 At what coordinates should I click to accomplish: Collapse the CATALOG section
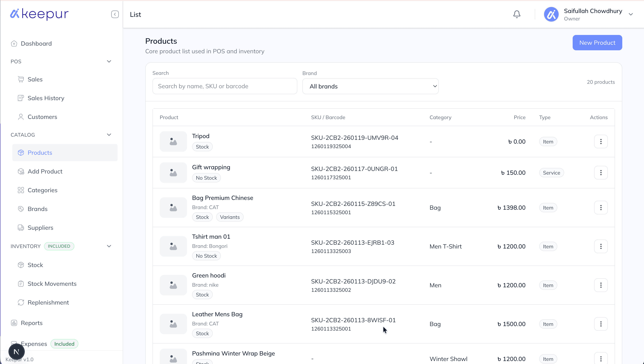(x=109, y=135)
